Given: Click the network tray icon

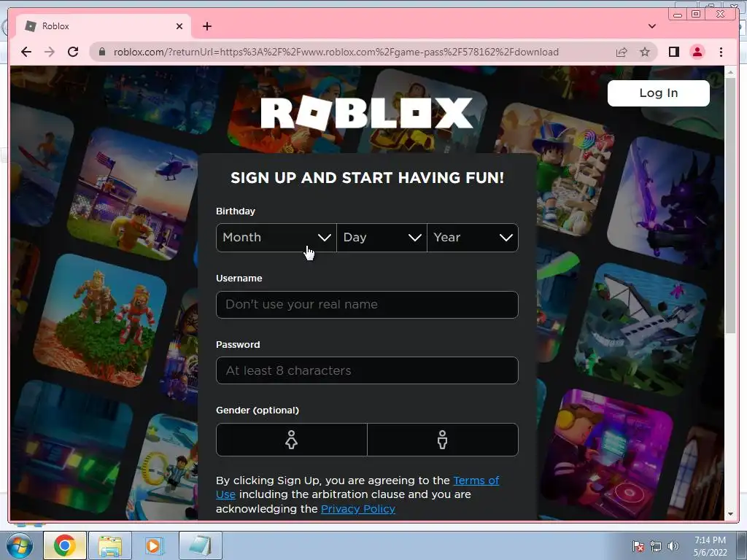Looking at the screenshot, I should click(656, 546).
